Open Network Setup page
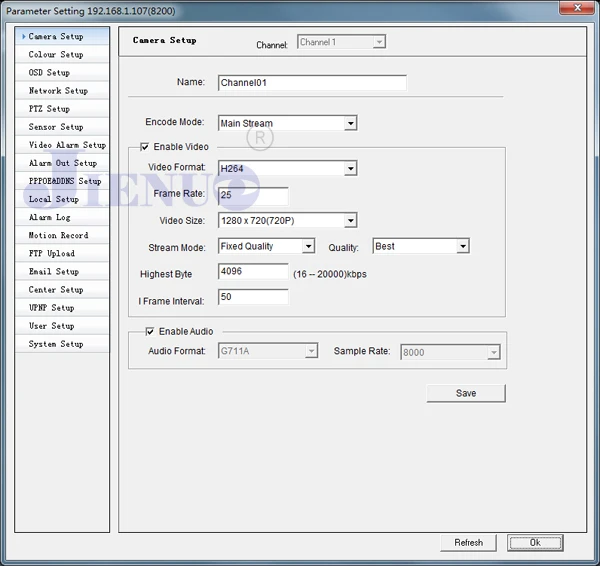This screenshot has width=600, height=566. 62,91
